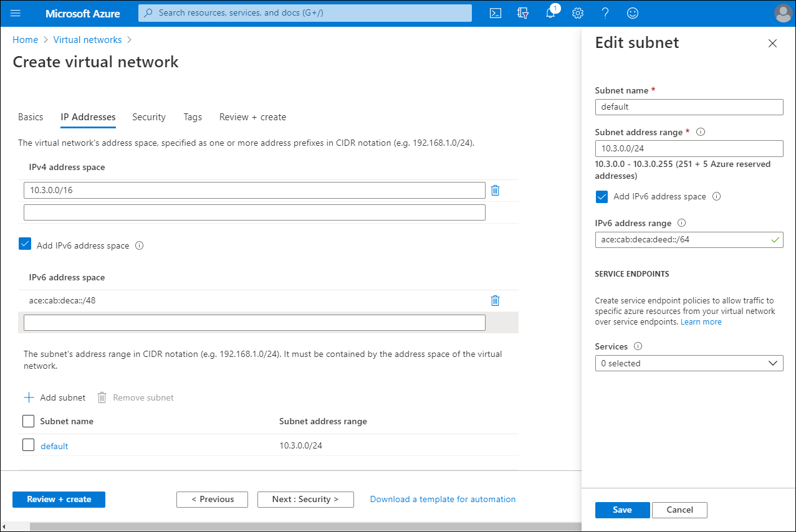Delete the ace:cab:deca::/48 IPv6 address space
Screen dimensions: 796x532
[x=495, y=300]
